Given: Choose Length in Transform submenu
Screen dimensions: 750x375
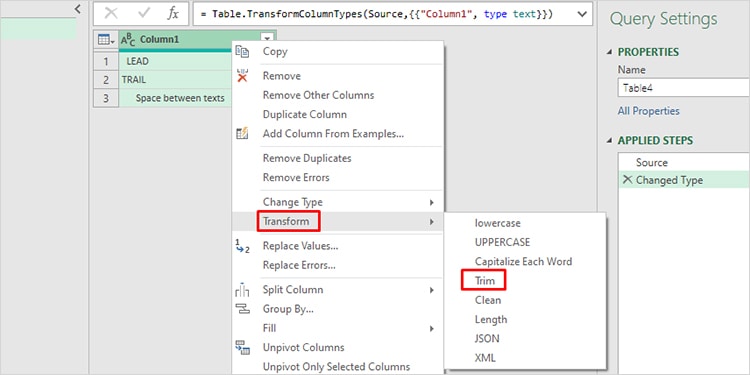Looking at the screenshot, I should point(491,320).
